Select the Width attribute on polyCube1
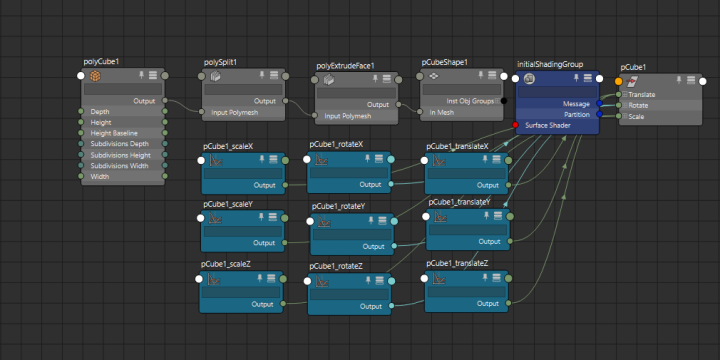 point(123,176)
